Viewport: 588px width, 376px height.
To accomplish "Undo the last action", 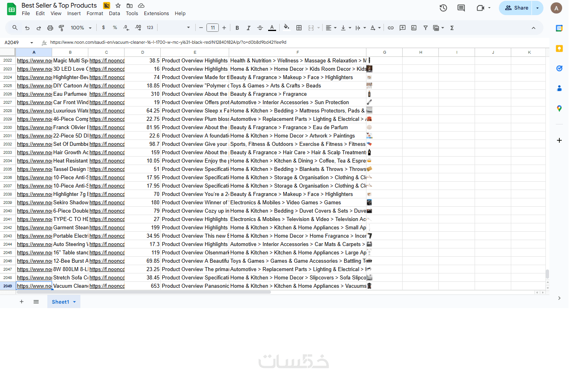I will 27,28.
